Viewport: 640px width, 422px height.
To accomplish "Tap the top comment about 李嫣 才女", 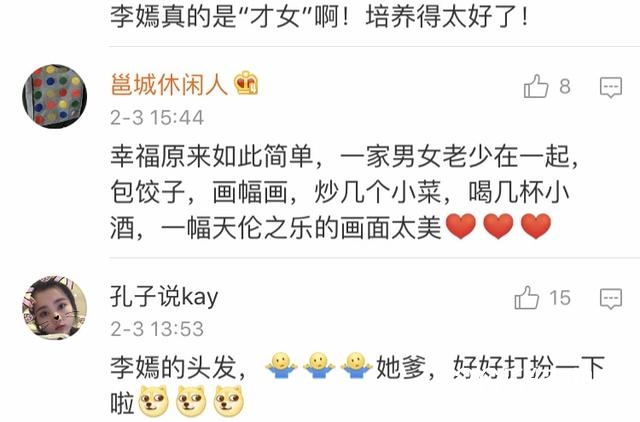I will [319, 17].
